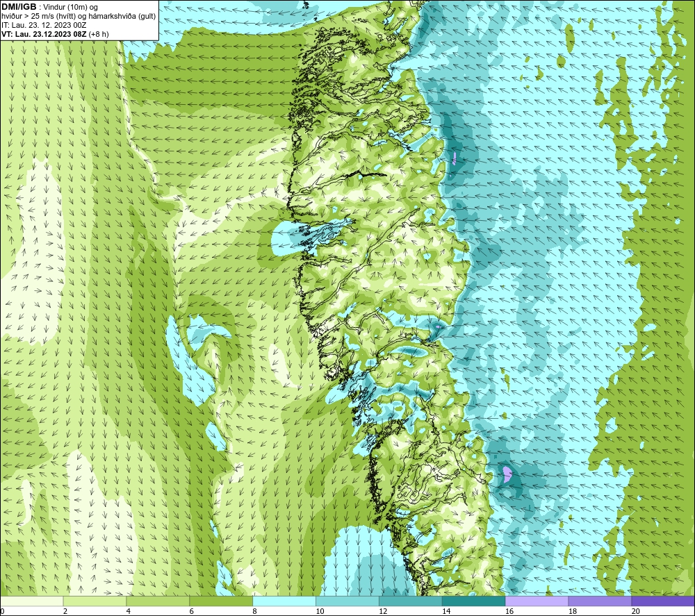Viewport: 695px width, 616px height.
Task: Click the 8–10 m/s light cyan swatch
Action: click(x=284, y=601)
